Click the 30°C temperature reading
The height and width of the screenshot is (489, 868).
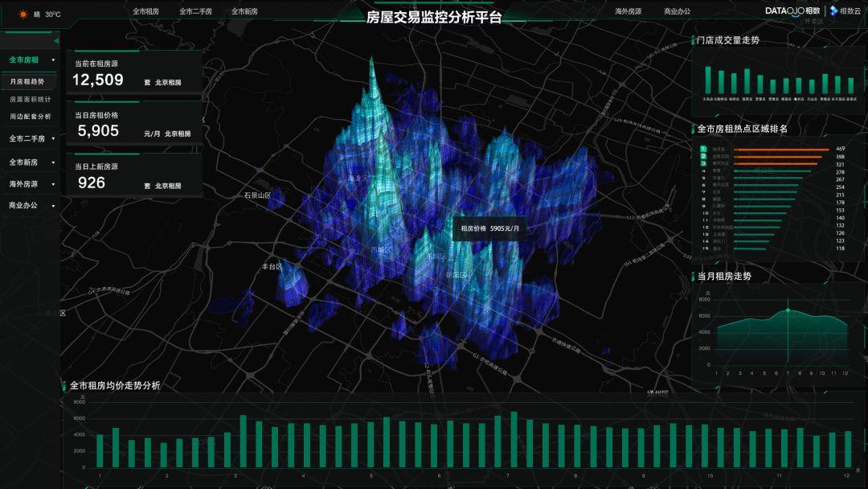52,14
